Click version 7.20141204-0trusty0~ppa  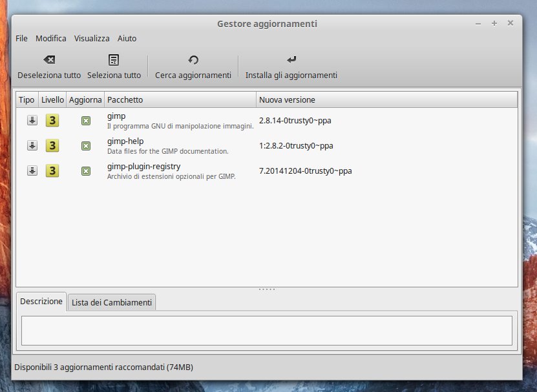[306, 171]
